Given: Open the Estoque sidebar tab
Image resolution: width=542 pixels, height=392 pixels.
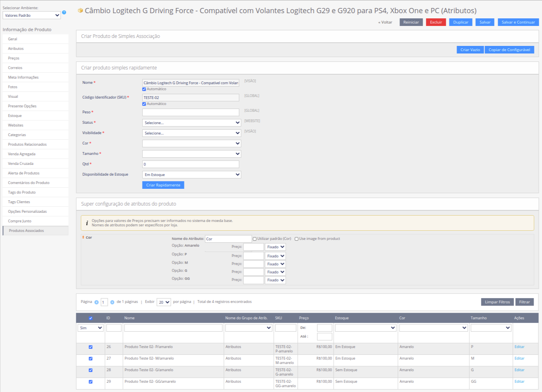Looking at the screenshot, I should pos(36,116).
